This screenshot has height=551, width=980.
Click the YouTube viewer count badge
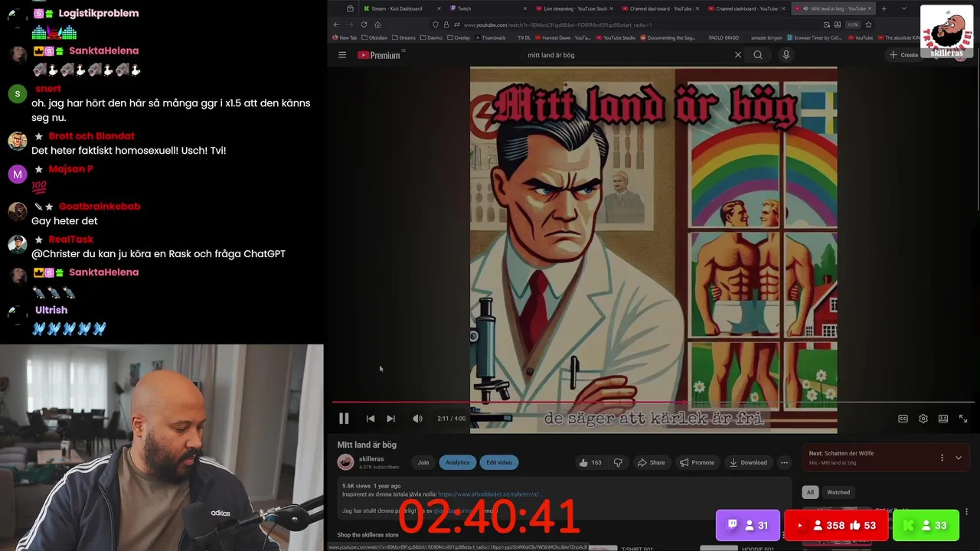(x=836, y=526)
